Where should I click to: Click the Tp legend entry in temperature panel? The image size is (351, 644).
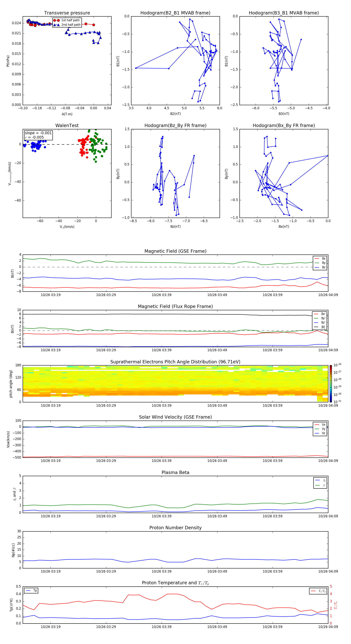click(31, 591)
